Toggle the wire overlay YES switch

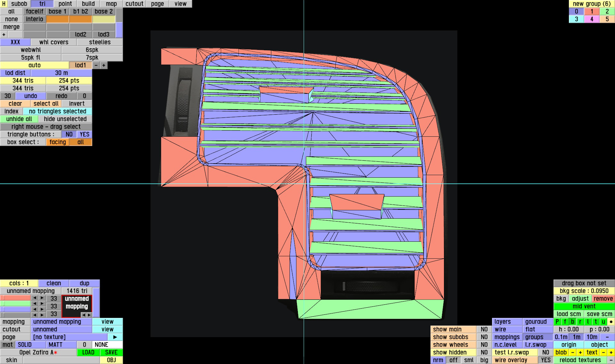coord(545,360)
